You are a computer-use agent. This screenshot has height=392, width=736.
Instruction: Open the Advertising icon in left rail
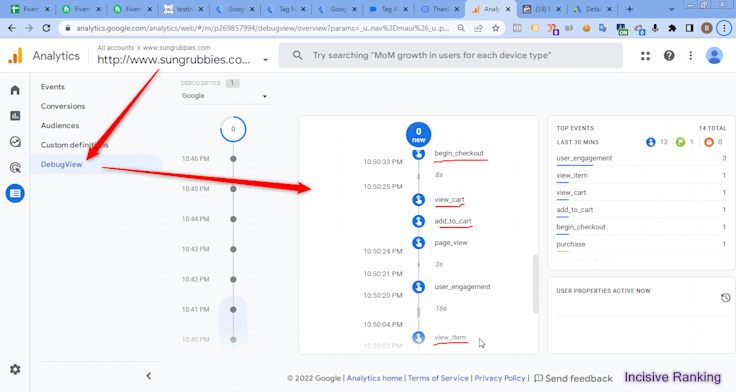click(x=15, y=168)
